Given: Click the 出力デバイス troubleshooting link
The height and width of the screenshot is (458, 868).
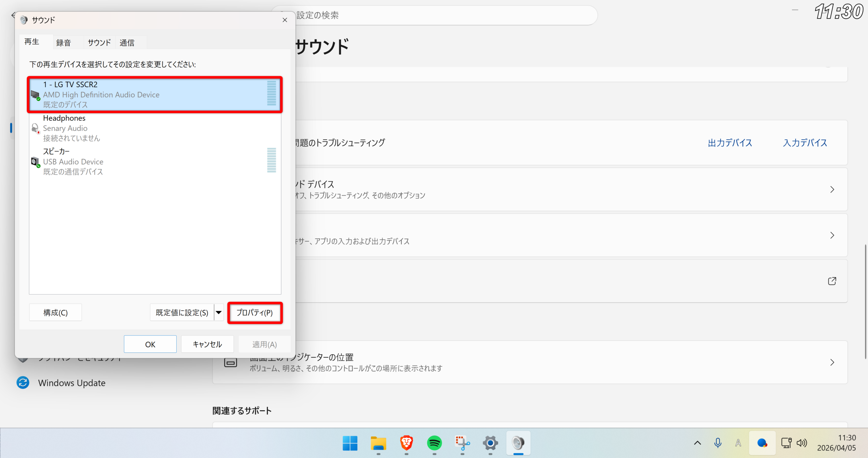Looking at the screenshot, I should [x=730, y=143].
